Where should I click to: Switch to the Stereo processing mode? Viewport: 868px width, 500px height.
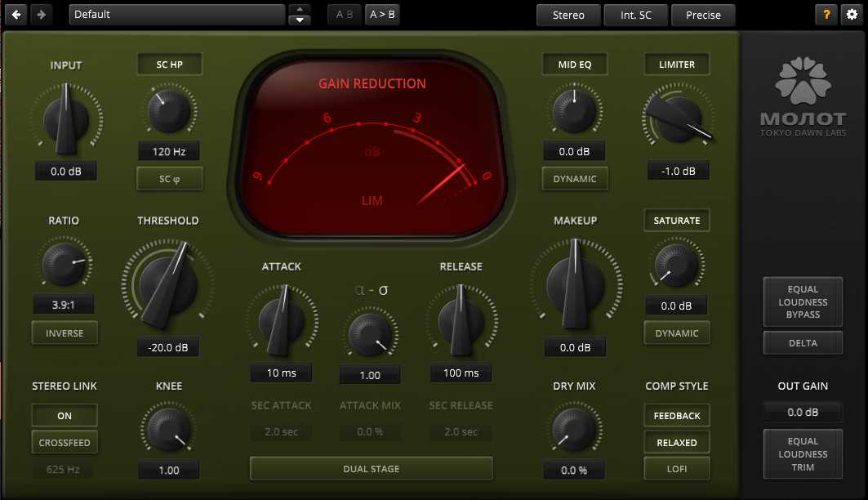(568, 15)
